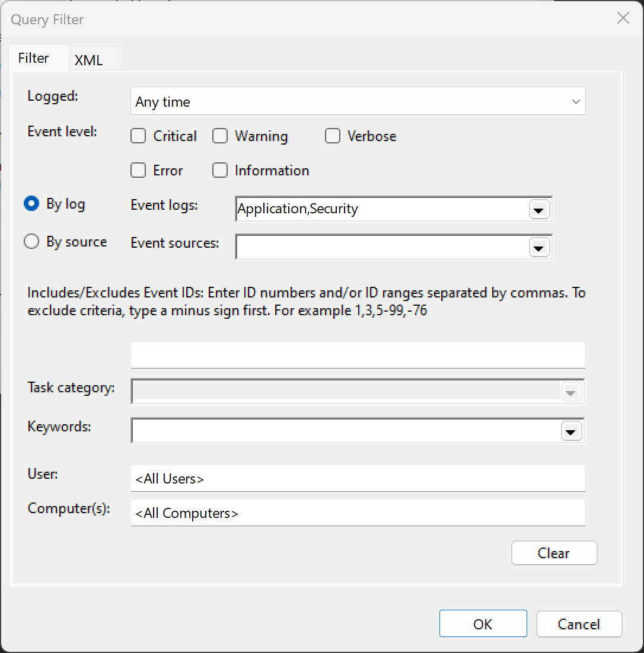Click the User field showing All Users

358,479
